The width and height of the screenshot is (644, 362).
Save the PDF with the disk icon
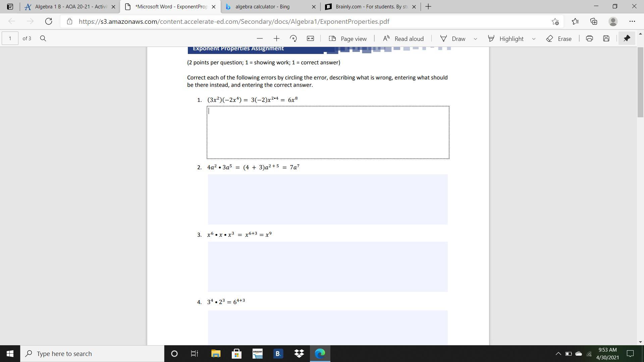click(606, 39)
